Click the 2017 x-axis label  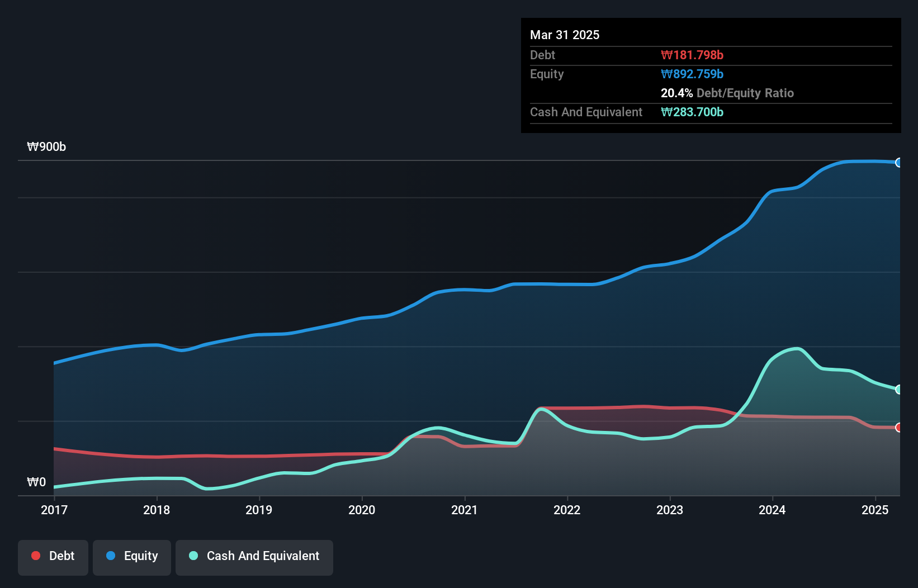(x=54, y=510)
